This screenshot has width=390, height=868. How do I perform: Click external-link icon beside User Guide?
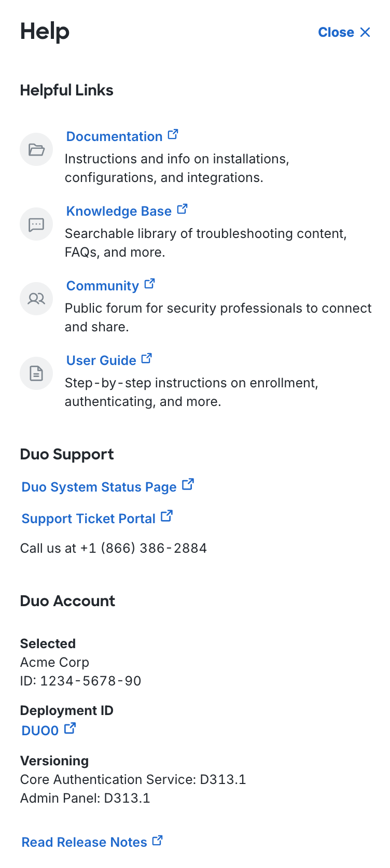coord(147,359)
